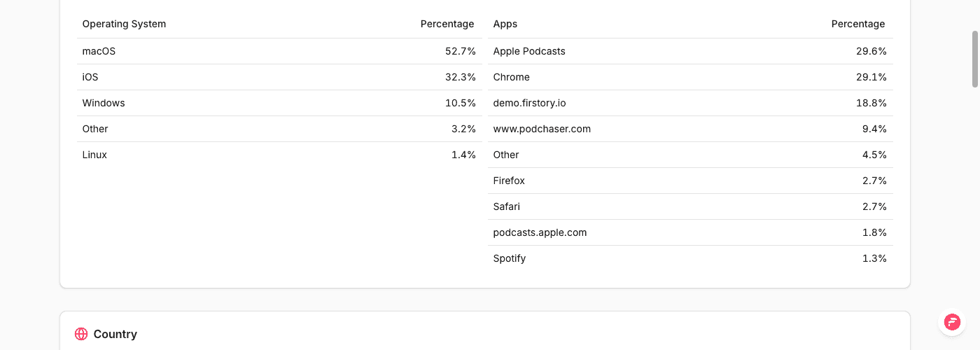This screenshot has height=350, width=980.
Task: Click podcasts.apple.com entry
Action: click(540, 232)
